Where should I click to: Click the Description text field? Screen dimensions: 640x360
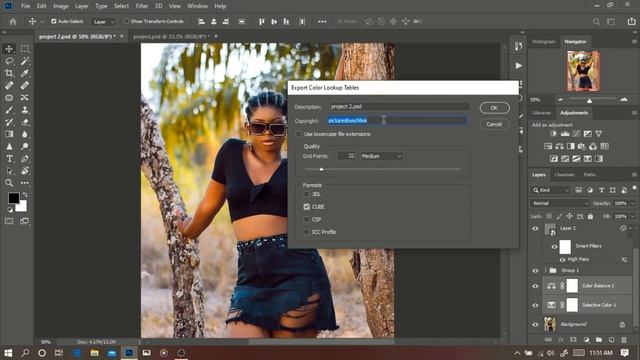[x=399, y=107]
